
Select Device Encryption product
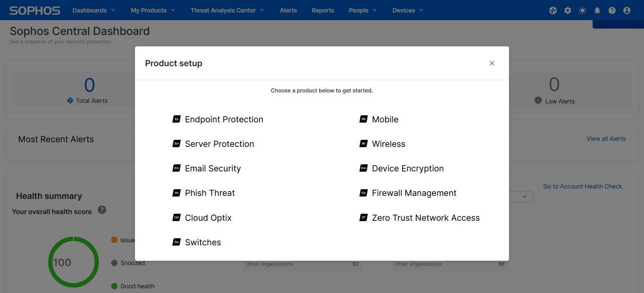(408, 168)
